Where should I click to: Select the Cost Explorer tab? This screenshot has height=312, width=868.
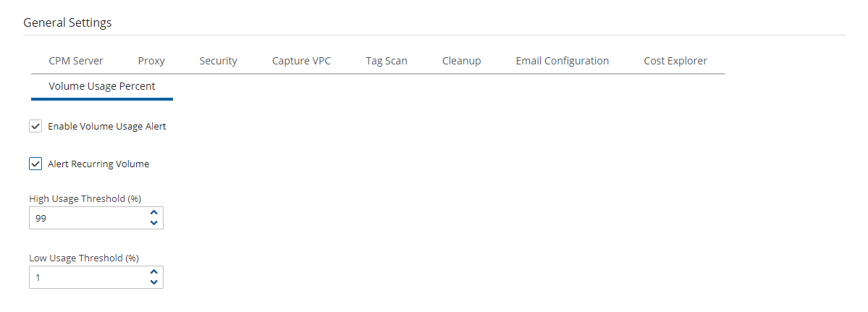point(675,61)
